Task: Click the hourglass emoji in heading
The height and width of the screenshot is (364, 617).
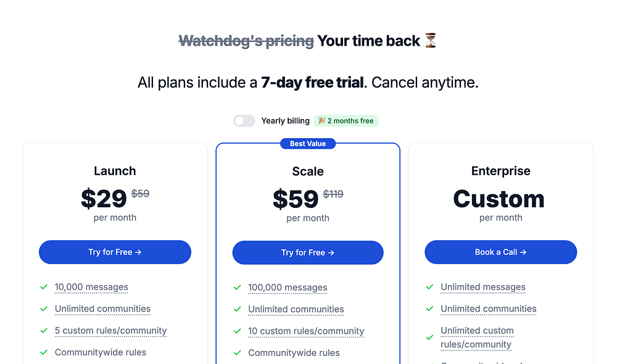Action: pos(431,41)
